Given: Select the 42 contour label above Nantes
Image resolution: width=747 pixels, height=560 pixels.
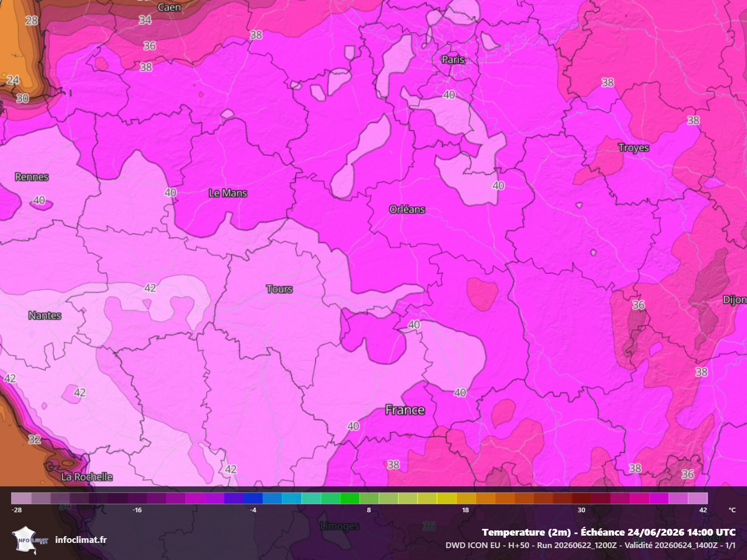Looking at the screenshot, I should [150, 288].
